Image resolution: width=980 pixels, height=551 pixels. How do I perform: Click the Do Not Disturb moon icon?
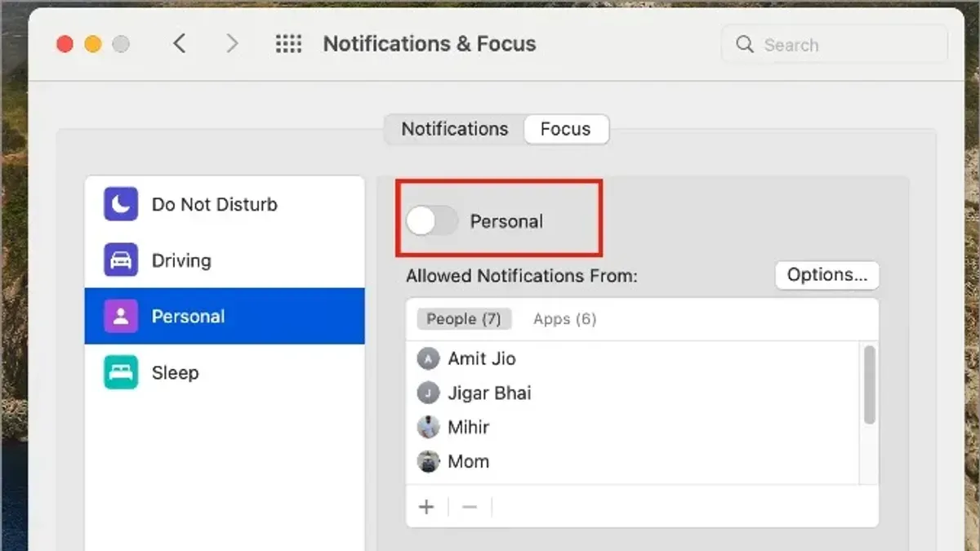(121, 204)
